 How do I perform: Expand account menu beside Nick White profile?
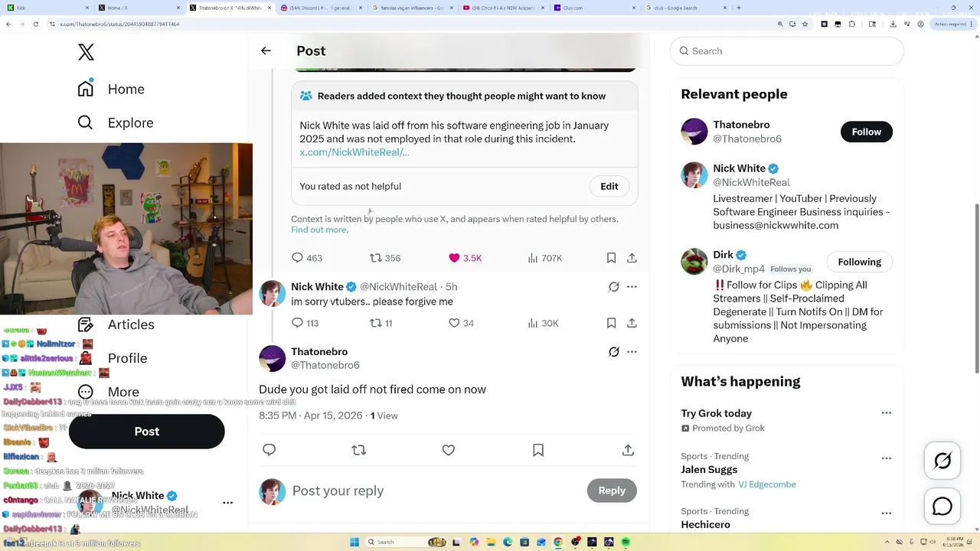pos(227,503)
